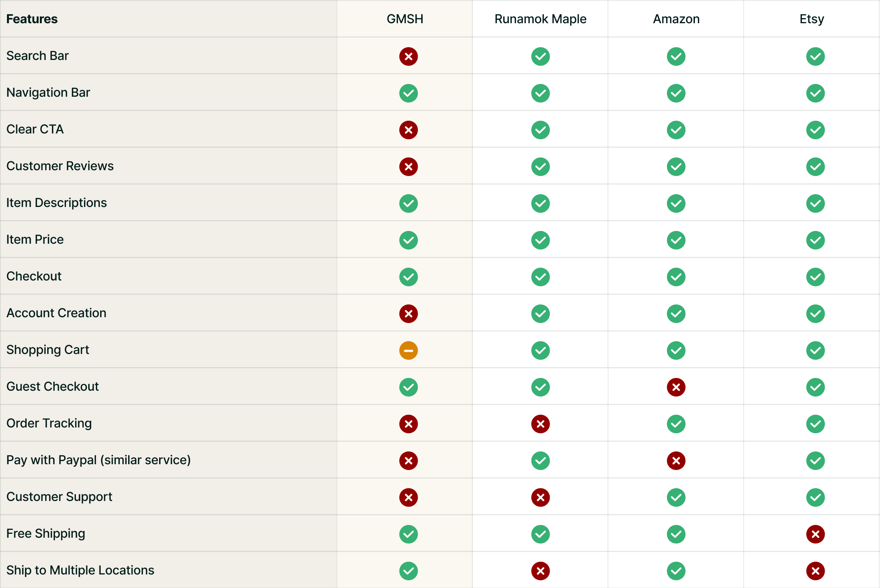Click GMSH's red X for Search Bar
880x588 pixels.
click(x=408, y=56)
